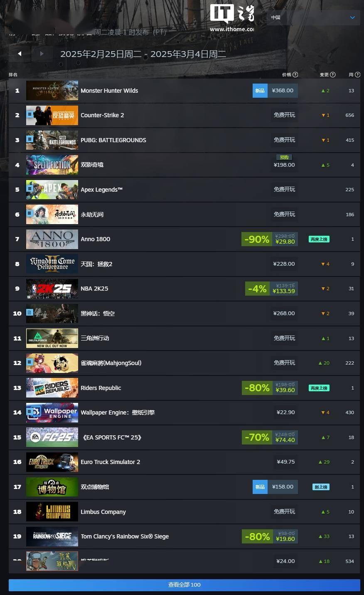Go to previous week arrow
The width and height of the screenshot is (364, 595).
[20, 54]
